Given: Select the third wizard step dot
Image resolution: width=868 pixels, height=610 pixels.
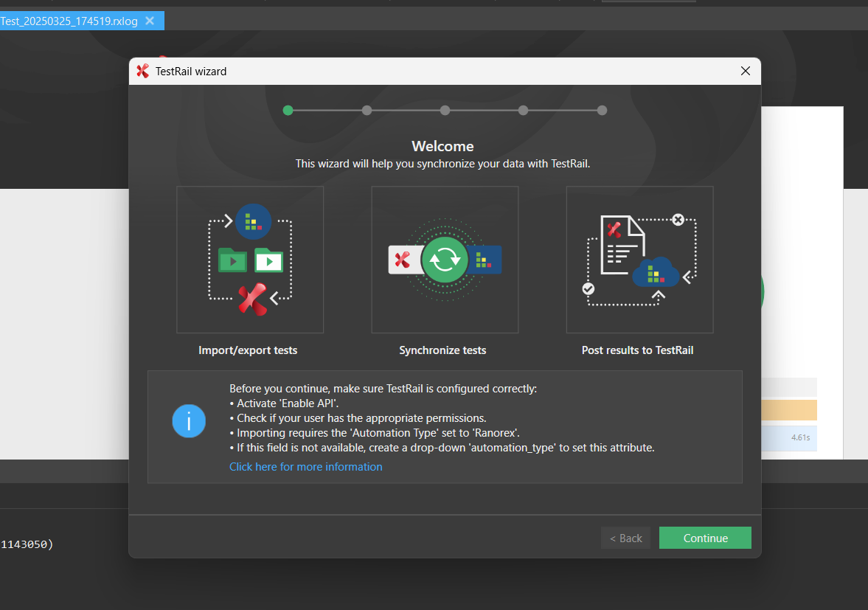Looking at the screenshot, I should (x=445, y=111).
